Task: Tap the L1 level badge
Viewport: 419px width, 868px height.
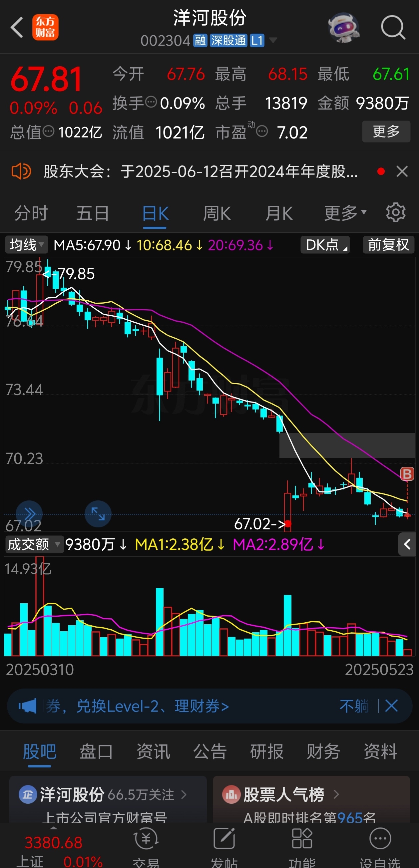Action: point(257,41)
